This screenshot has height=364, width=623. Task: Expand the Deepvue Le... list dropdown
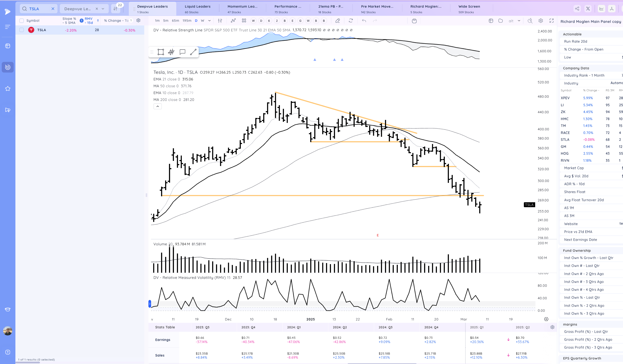pyautogui.click(x=103, y=9)
